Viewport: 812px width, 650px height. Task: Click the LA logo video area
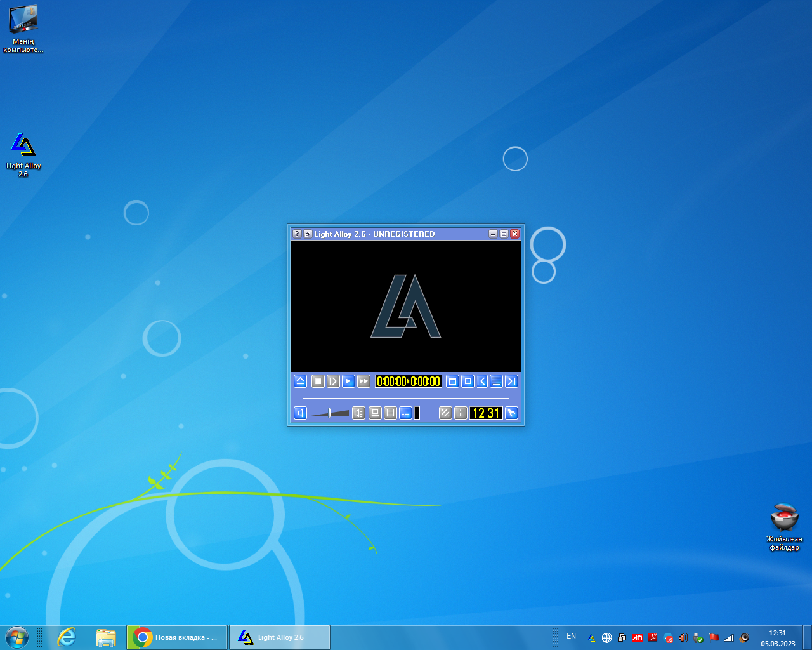tap(406, 306)
